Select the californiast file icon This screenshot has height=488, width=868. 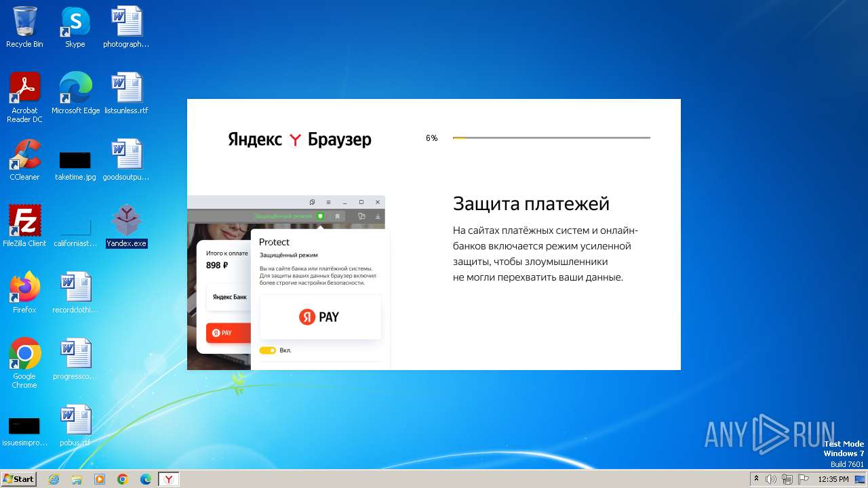[x=75, y=232]
